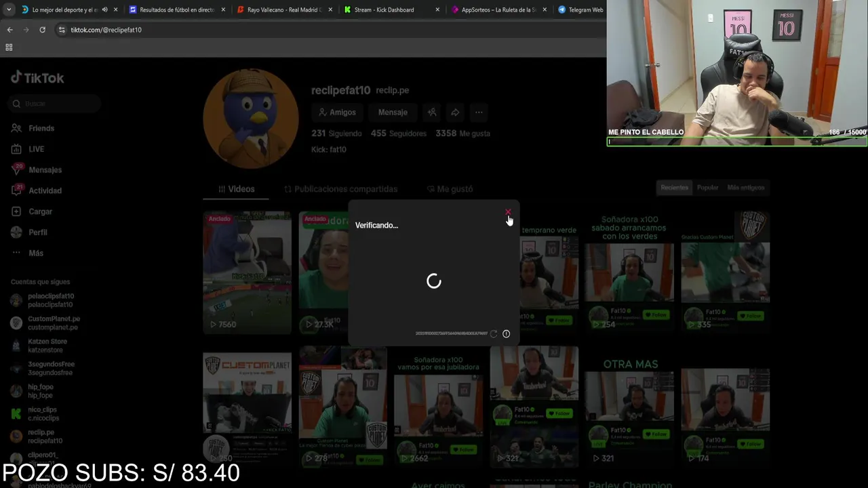Open the video with 335 views
Image resolution: width=868 pixels, height=488 pixels.
pyautogui.click(x=725, y=273)
